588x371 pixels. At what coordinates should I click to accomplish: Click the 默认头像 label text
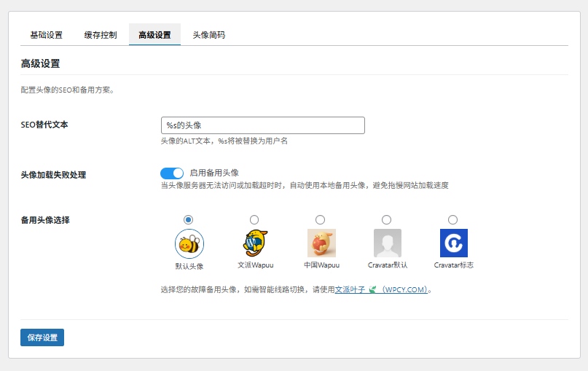189,266
